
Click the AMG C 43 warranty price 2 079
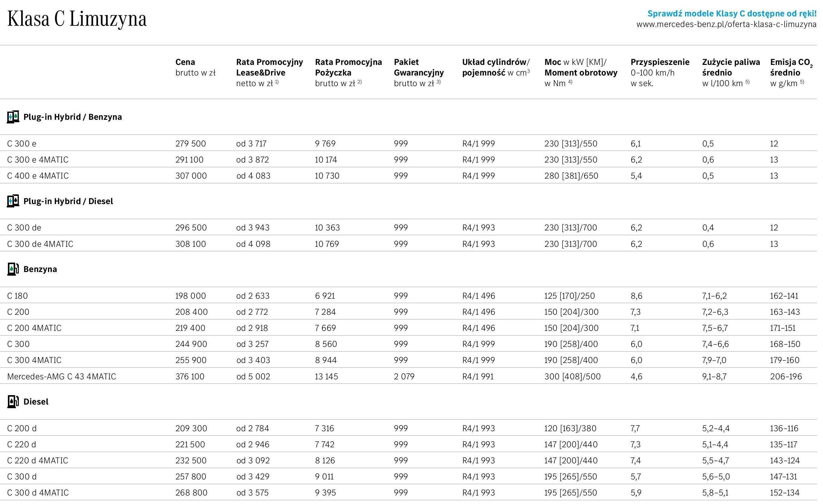(x=404, y=377)
